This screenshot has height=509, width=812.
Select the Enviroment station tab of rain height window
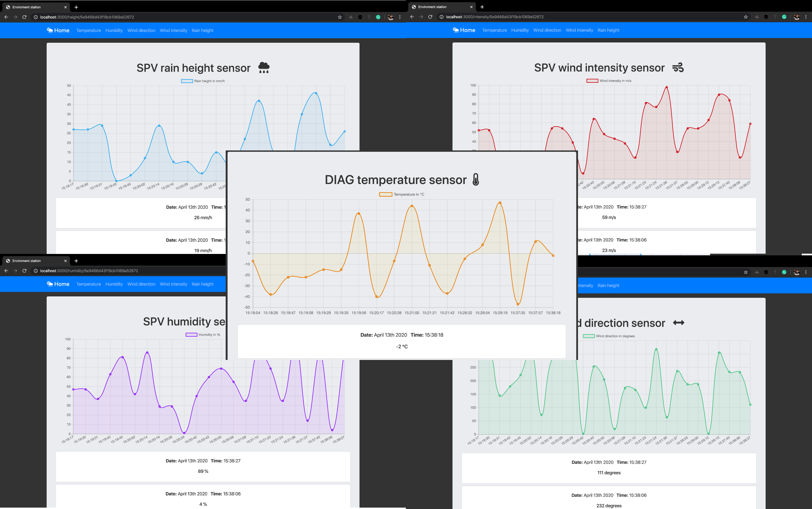[x=36, y=7]
